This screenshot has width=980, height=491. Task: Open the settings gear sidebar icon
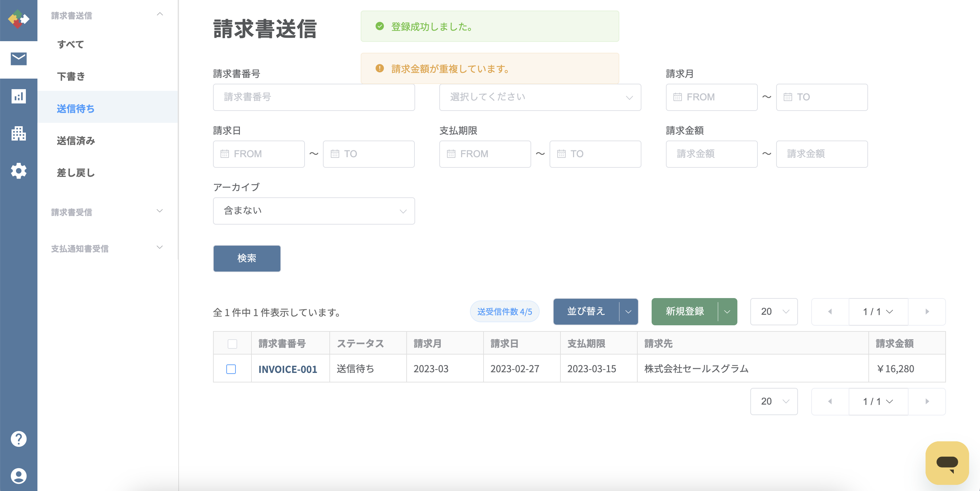(x=18, y=171)
